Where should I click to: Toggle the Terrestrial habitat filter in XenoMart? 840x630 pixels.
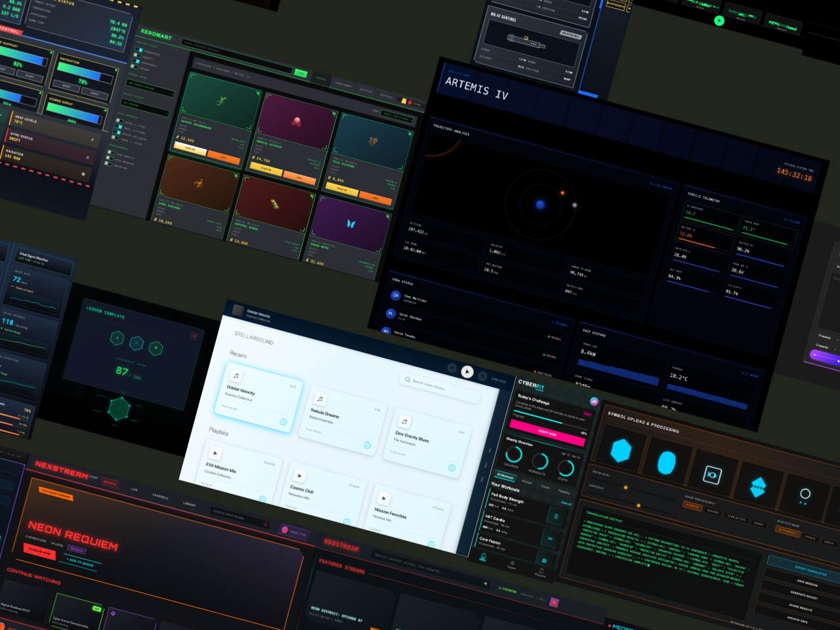tap(138, 51)
